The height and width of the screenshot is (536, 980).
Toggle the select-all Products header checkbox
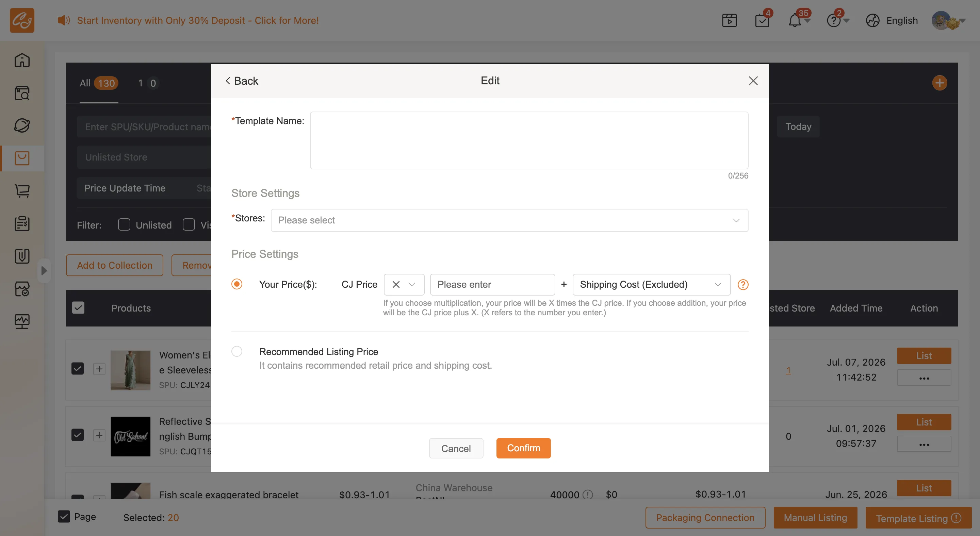pos(78,308)
